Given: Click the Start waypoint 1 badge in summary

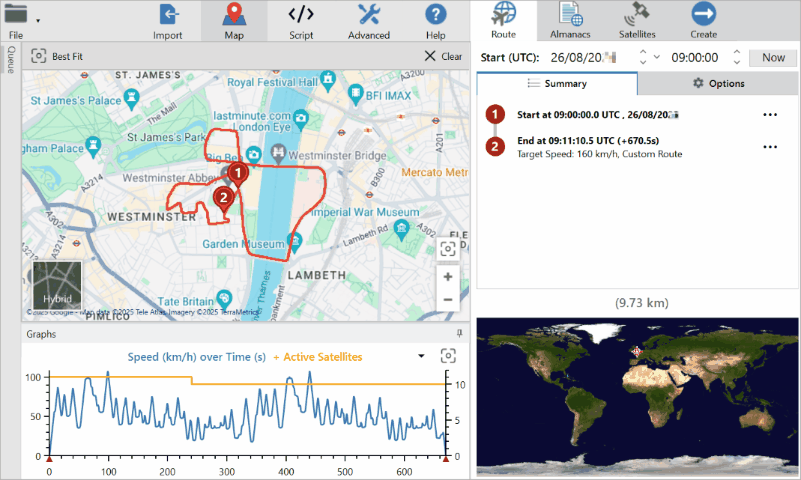Looking at the screenshot, I should click(x=494, y=114).
